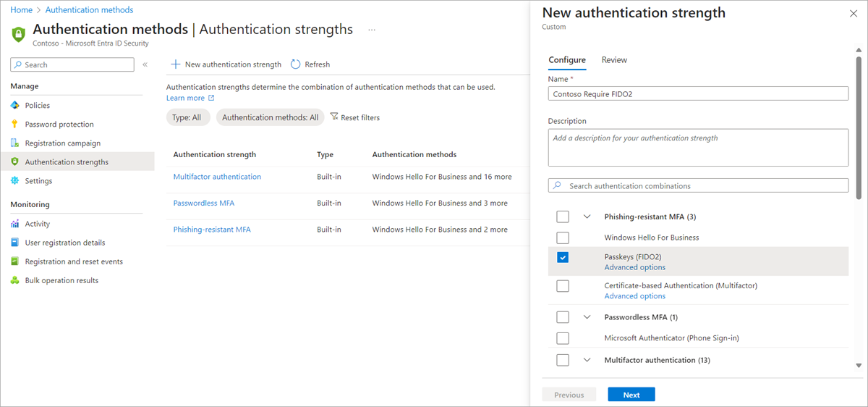
Task: Open Policies in the Manage menu
Action: click(38, 106)
